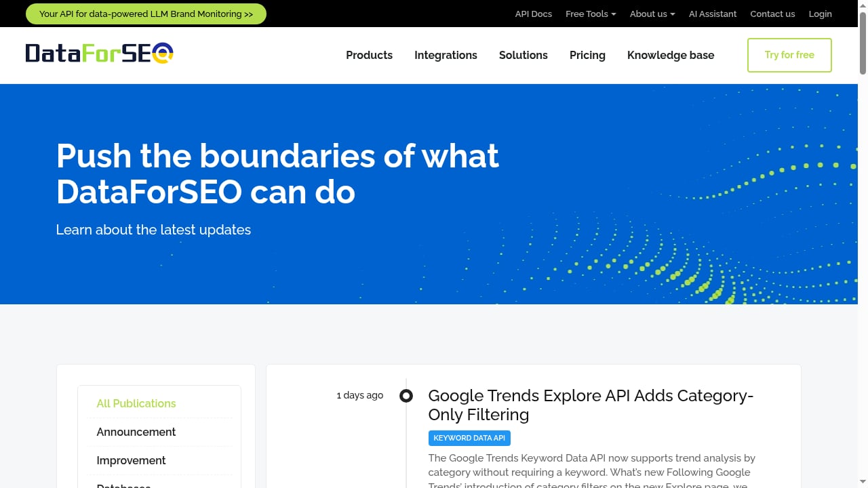Filter publications by Improvement

[131, 460]
